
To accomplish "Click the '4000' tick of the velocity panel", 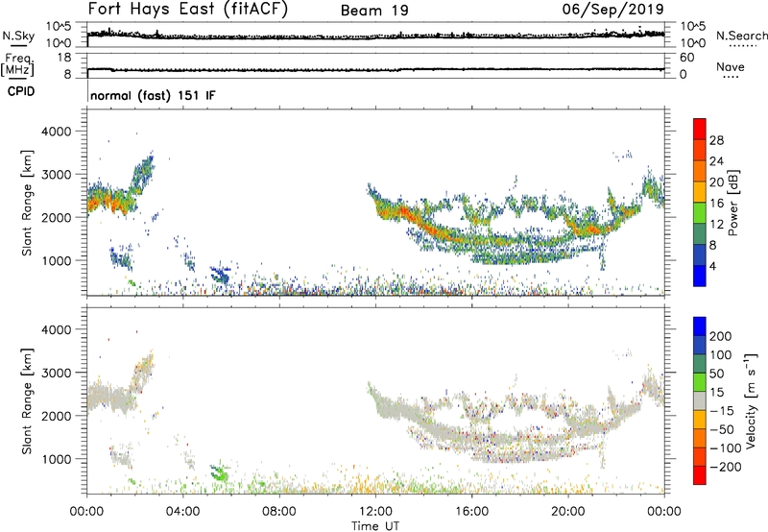I will [x=57, y=329].
